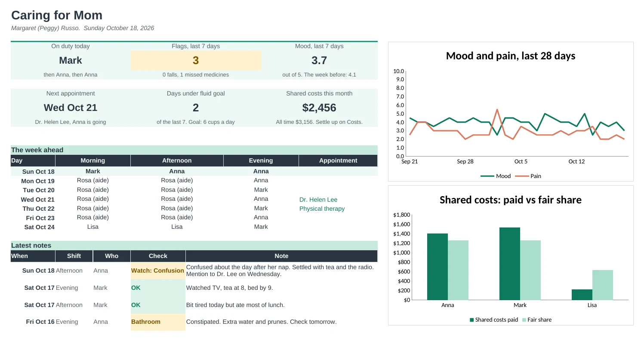Screen dimensions: 644x341
Task: Select the Afternoon column header
Action: 177,160
